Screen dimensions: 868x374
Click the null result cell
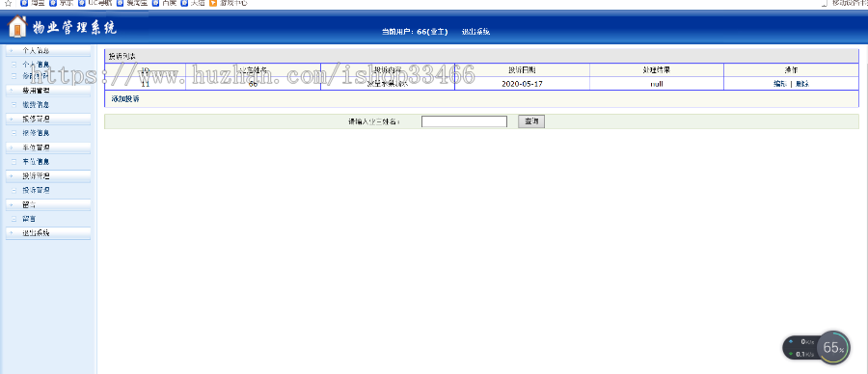click(657, 84)
